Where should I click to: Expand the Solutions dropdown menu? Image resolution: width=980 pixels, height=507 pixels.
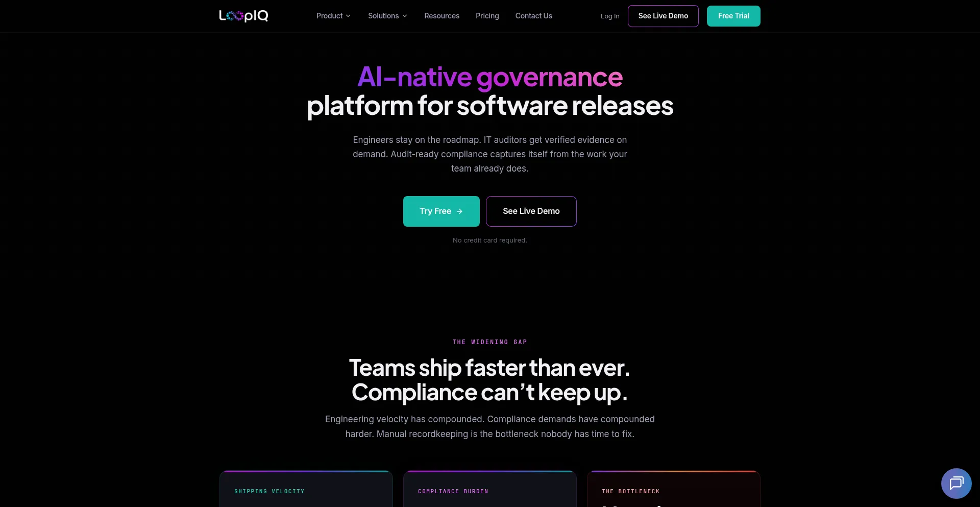pyautogui.click(x=387, y=16)
